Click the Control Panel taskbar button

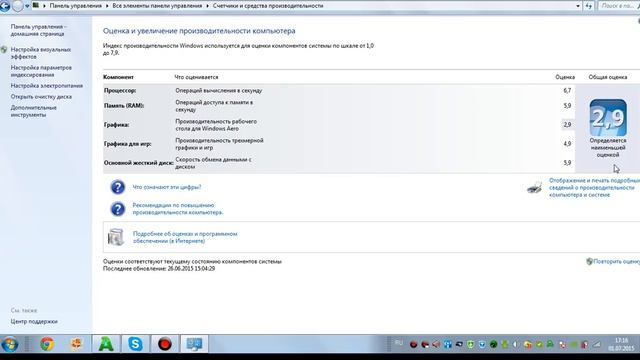[x=194, y=344]
